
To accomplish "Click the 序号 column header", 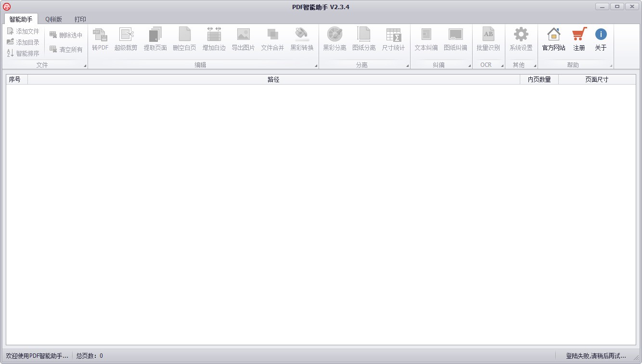I will coord(17,79).
